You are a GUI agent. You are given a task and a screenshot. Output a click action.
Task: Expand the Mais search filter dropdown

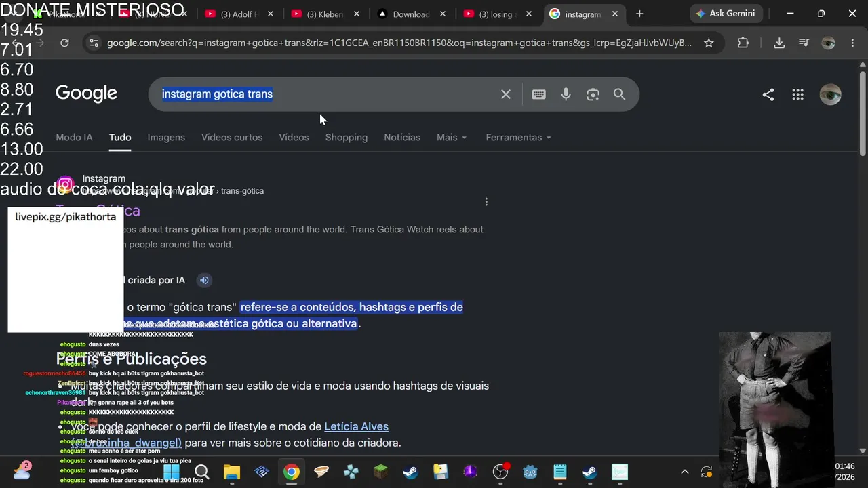pyautogui.click(x=452, y=137)
